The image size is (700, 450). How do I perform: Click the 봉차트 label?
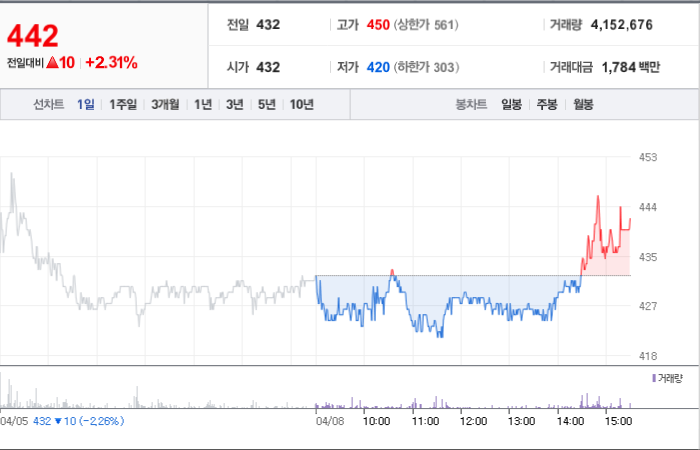click(x=471, y=104)
